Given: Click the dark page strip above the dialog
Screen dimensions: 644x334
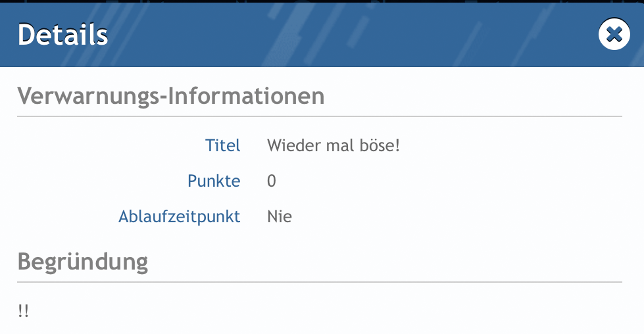Looking at the screenshot, I should [322, 1].
